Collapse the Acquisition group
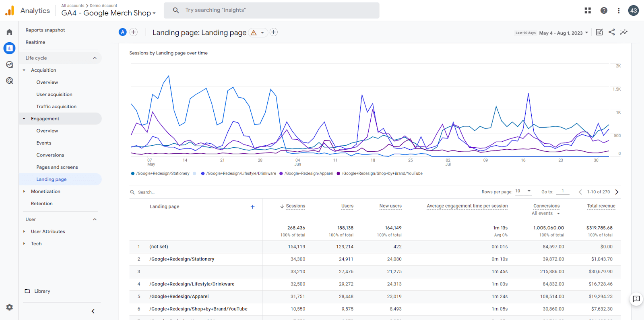The image size is (644, 320). (x=24, y=70)
